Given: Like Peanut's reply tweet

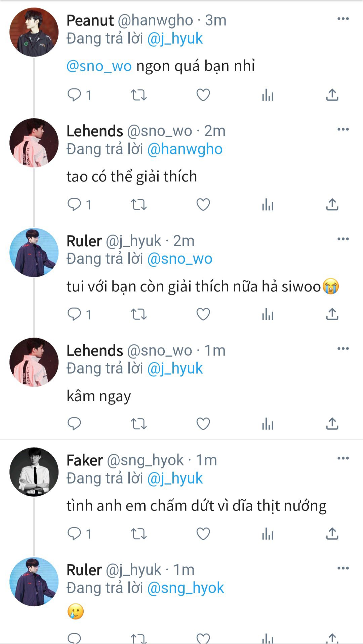Looking at the screenshot, I should point(203,95).
